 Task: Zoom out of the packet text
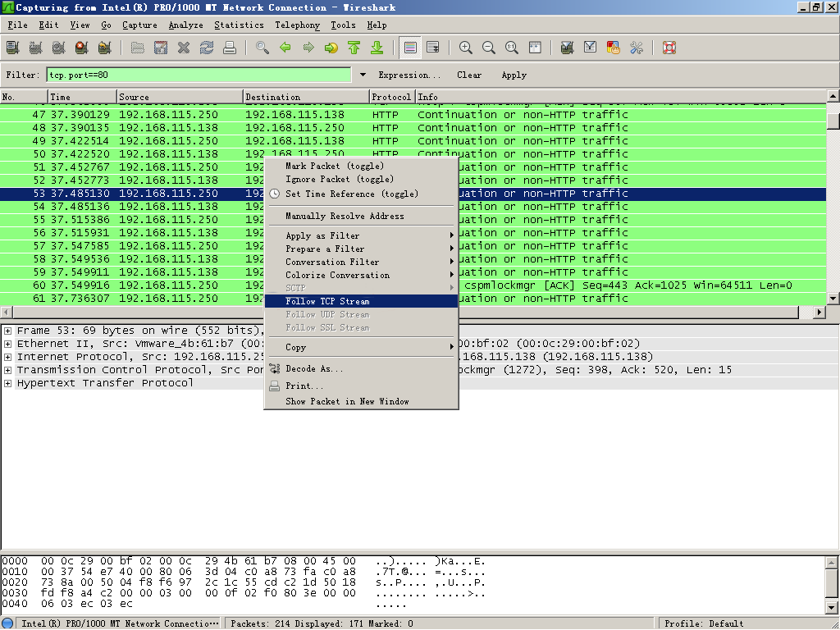pos(489,48)
